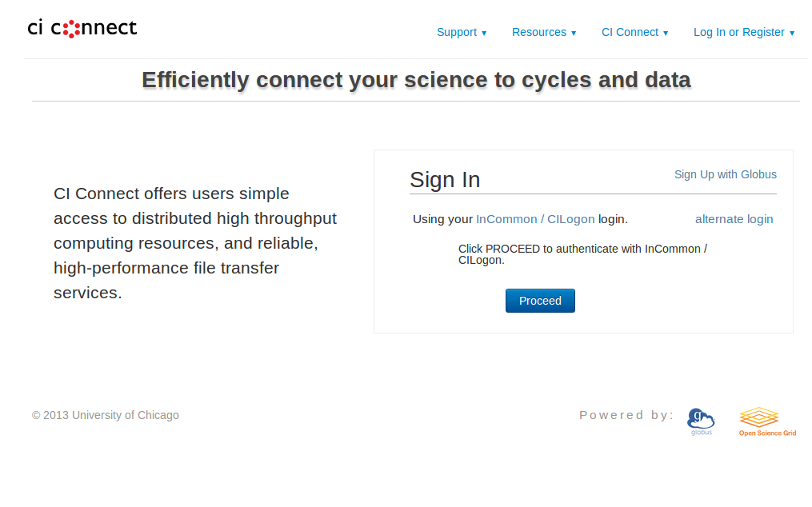The width and height of the screenshot is (812, 507).
Task: Click the CI Connect logo
Action: click(82, 28)
